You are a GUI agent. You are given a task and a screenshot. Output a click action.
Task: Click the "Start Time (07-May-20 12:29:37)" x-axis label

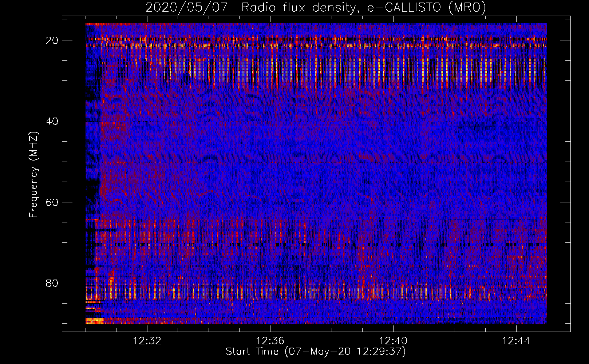click(x=316, y=352)
